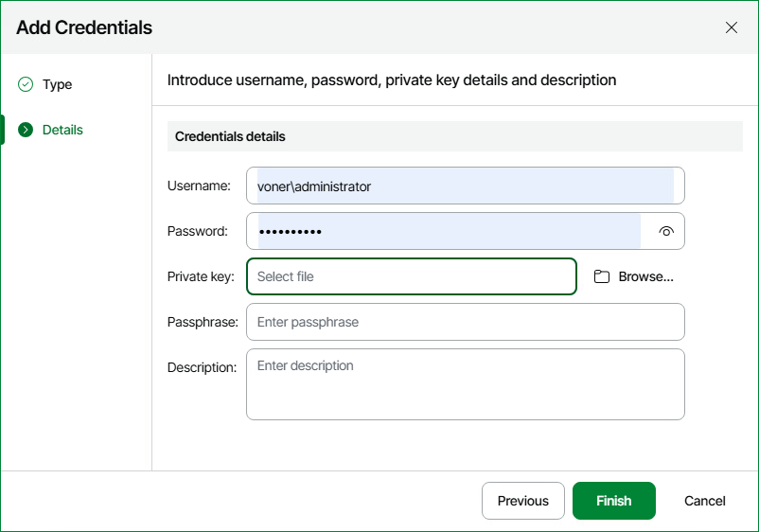Show the password with the eye icon
This screenshot has height=532, width=759.
(x=666, y=231)
